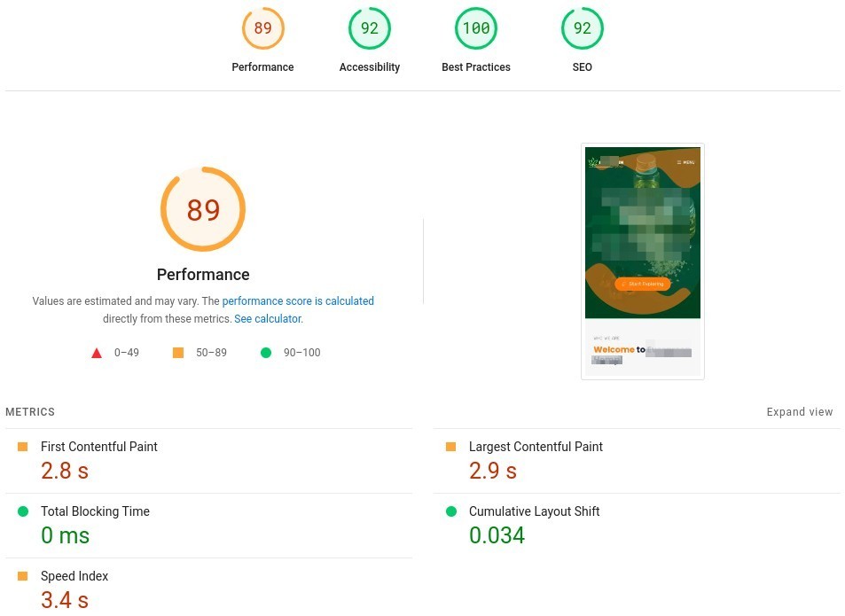The image size is (845, 616).
Task: Click the orange Speed Index status square
Action: pos(23,576)
